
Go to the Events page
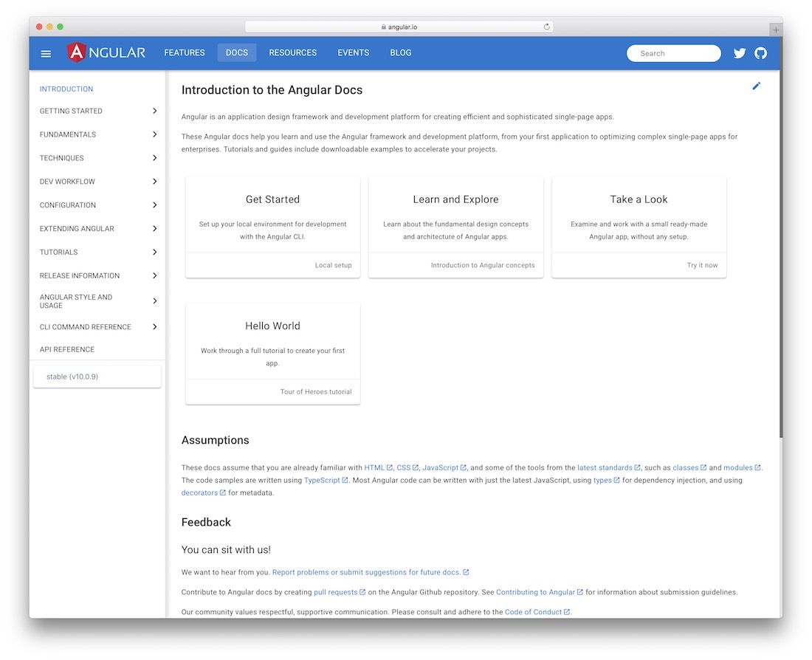pos(353,53)
